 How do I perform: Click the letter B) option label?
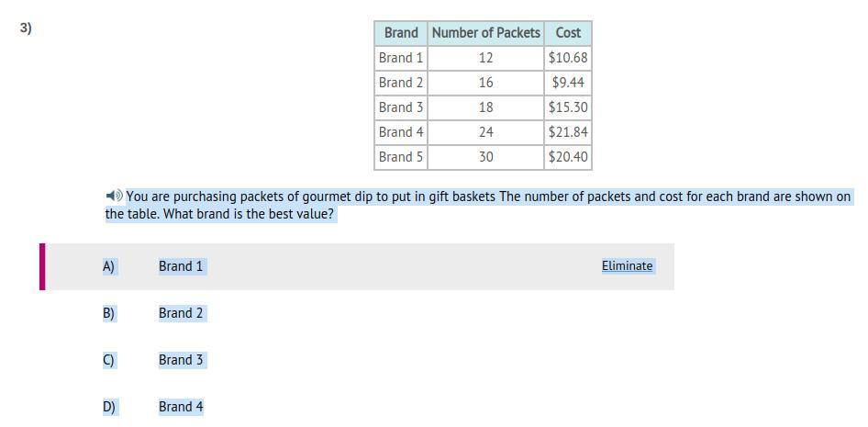(108, 313)
